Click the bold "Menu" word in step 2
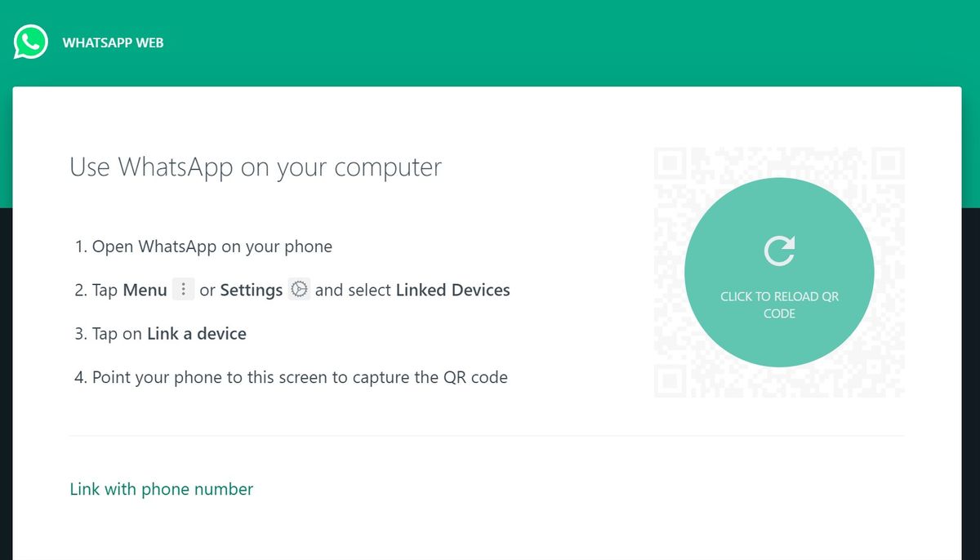 click(145, 290)
